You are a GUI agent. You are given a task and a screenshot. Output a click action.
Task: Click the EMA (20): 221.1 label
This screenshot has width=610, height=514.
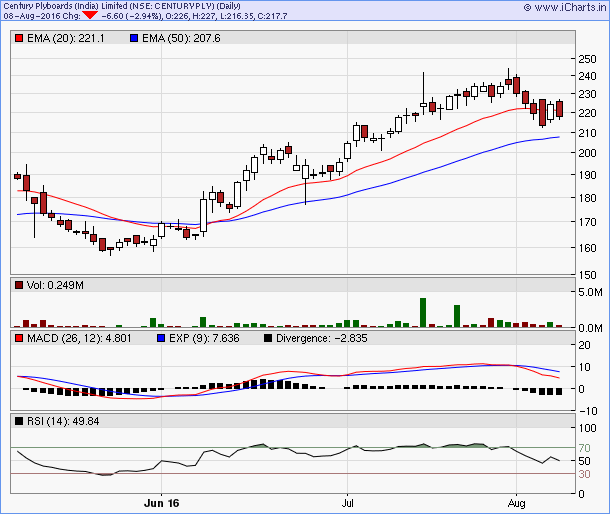66,38
